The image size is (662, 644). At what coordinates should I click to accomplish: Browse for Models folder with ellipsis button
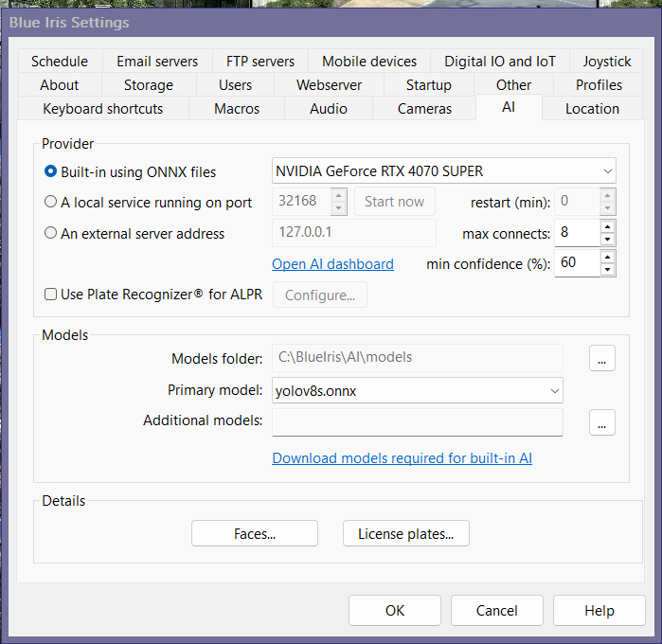coord(601,358)
